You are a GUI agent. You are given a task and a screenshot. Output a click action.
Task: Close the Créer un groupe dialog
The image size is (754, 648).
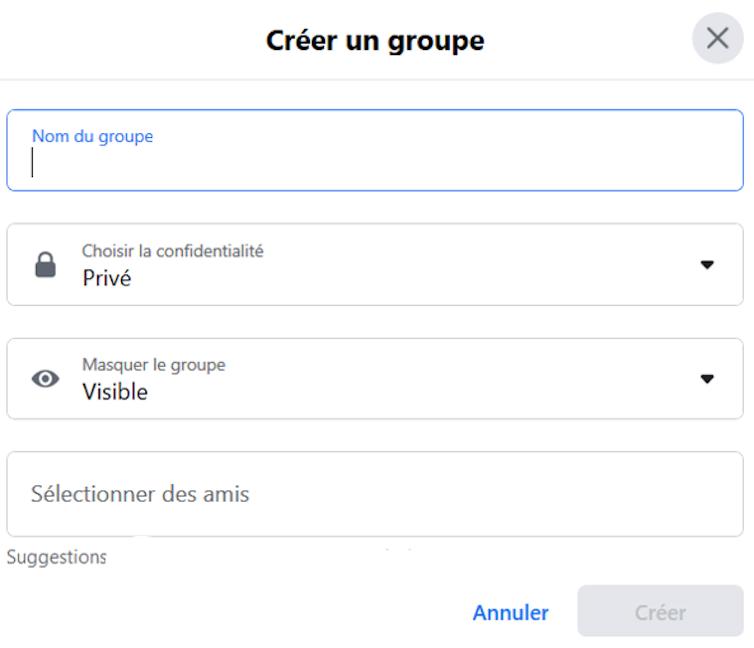(x=717, y=39)
